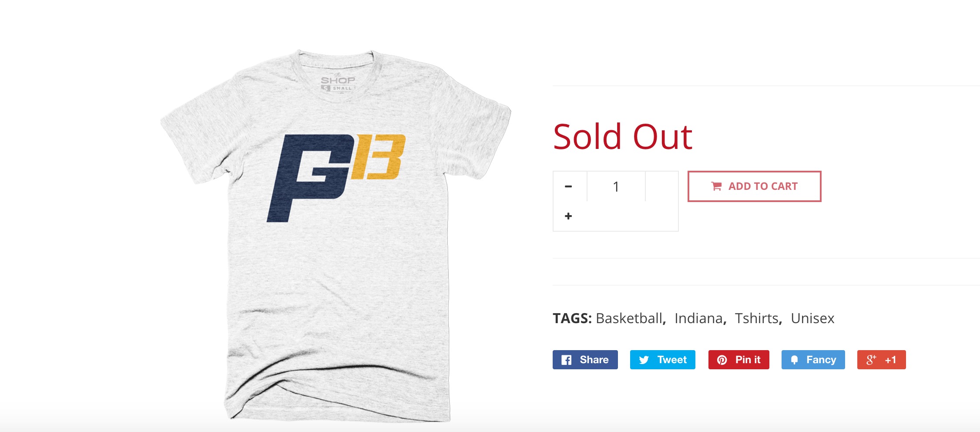Viewport: 980px width, 432px height.
Task: Click the quantity input field showing 1
Action: click(x=616, y=186)
